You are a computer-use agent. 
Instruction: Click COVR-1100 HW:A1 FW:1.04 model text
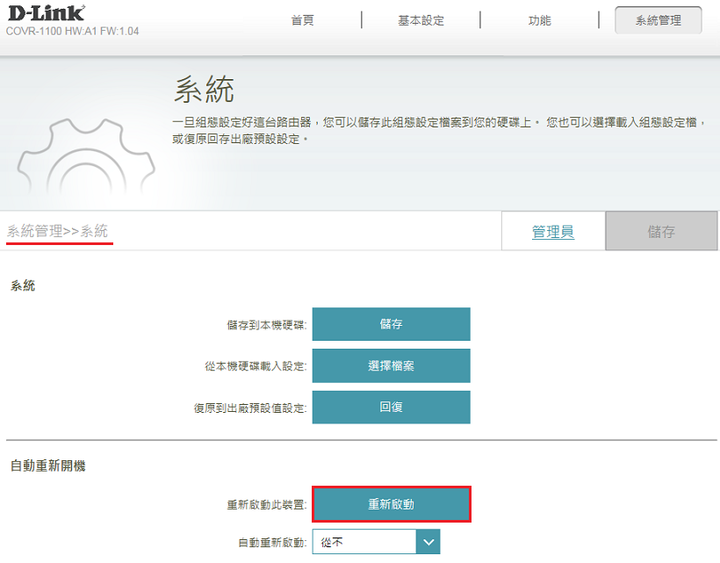(x=72, y=31)
